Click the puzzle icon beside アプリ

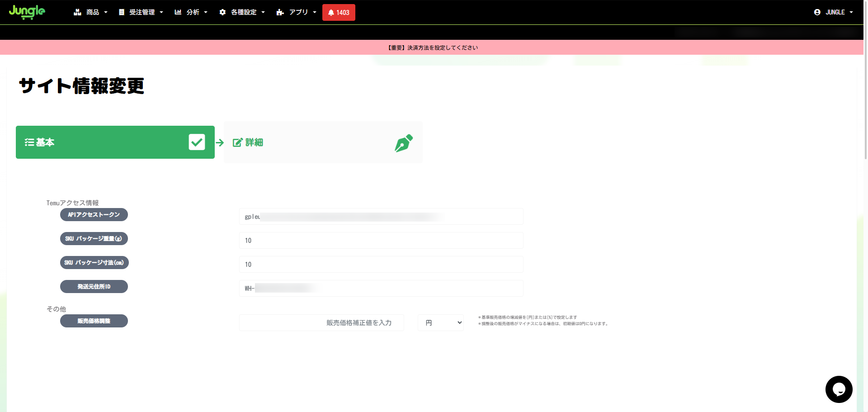coord(280,12)
